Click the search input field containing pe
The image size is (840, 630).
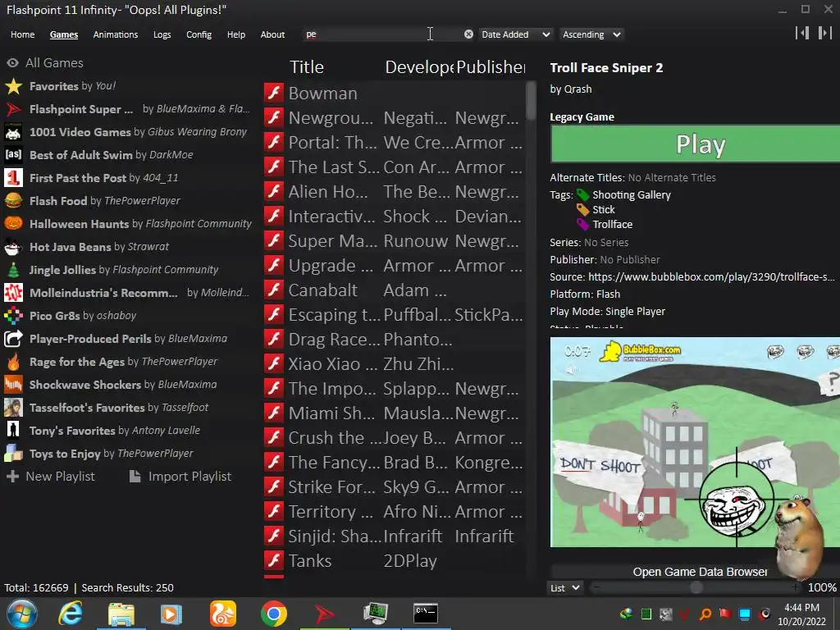(382, 34)
